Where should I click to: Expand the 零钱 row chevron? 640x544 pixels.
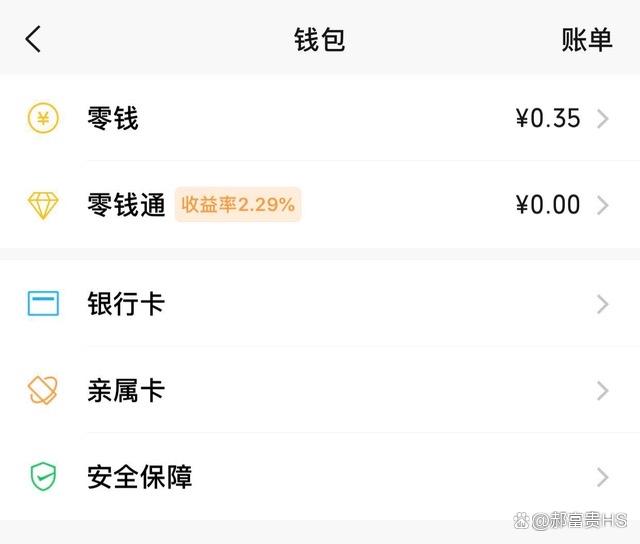pos(602,119)
